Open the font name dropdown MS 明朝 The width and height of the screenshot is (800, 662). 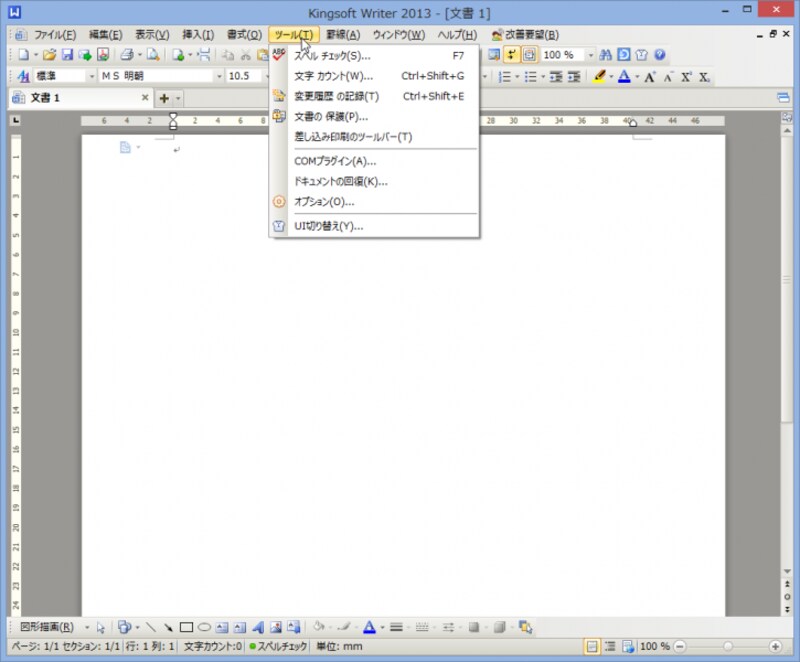pyautogui.click(x=219, y=76)
